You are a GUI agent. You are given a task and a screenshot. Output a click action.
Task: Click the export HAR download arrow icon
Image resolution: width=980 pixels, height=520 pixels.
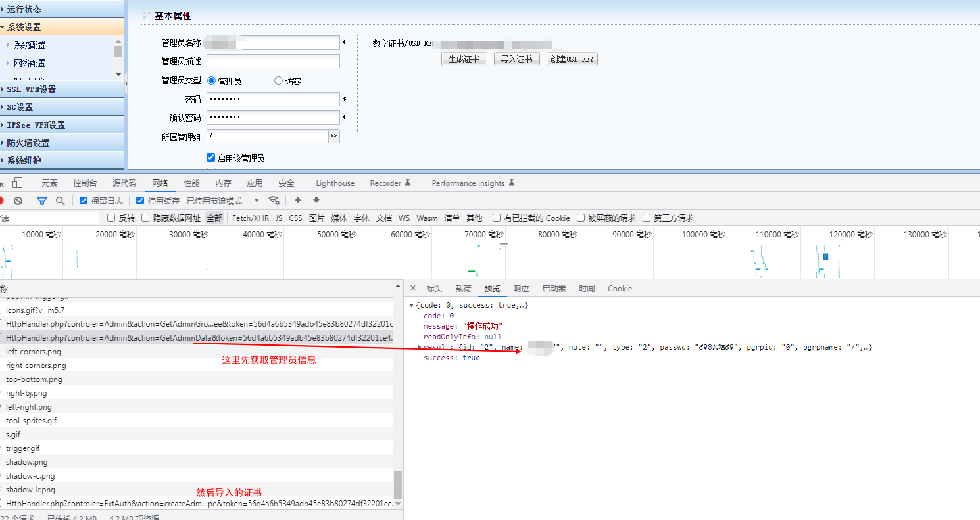pyautogui.click(x=316, y=201)
